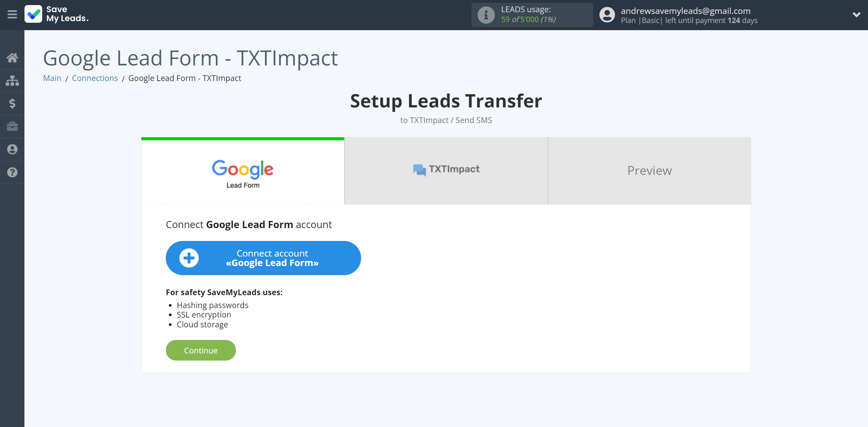Viewport: 868px width, 427px height.
Task: Open the Connections breadcrumb link
Action: 95,78
